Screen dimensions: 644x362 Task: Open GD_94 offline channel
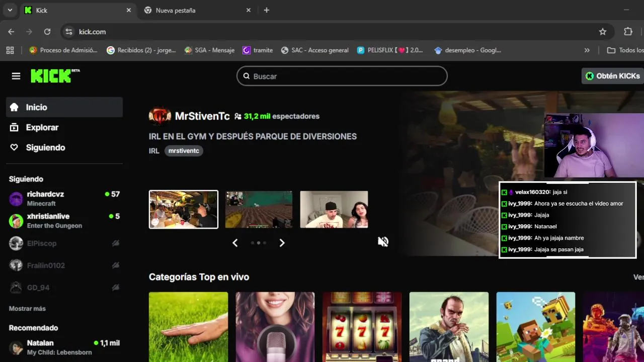click(64, 288)
